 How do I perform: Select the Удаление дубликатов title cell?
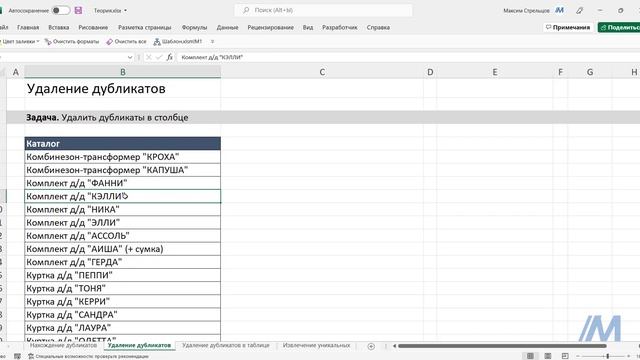(x=122, y=89)
